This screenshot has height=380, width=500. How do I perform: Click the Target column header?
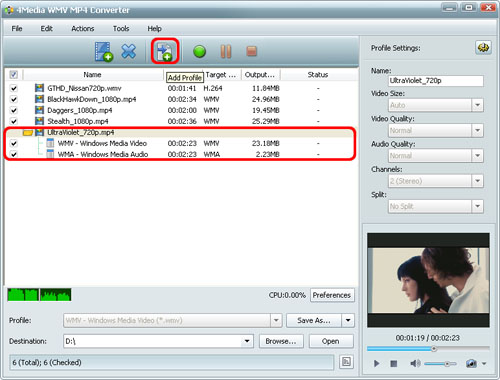coord(221,75)
